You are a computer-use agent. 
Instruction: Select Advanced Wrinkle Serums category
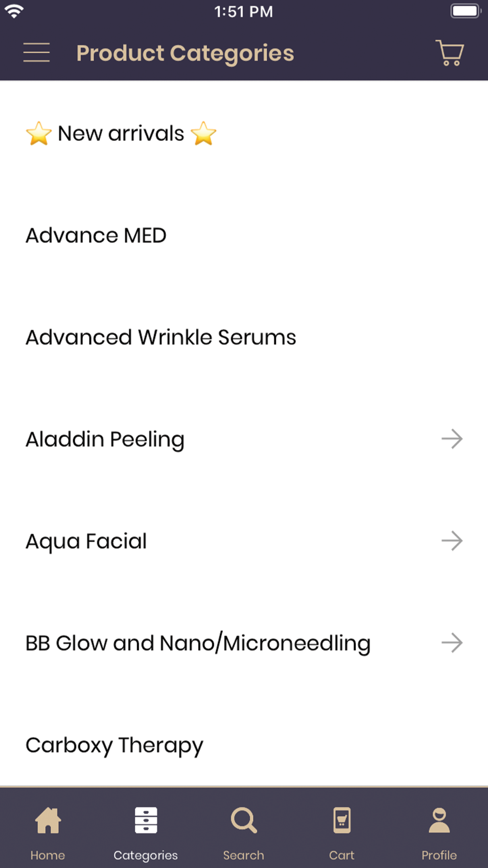coord(244,337)
